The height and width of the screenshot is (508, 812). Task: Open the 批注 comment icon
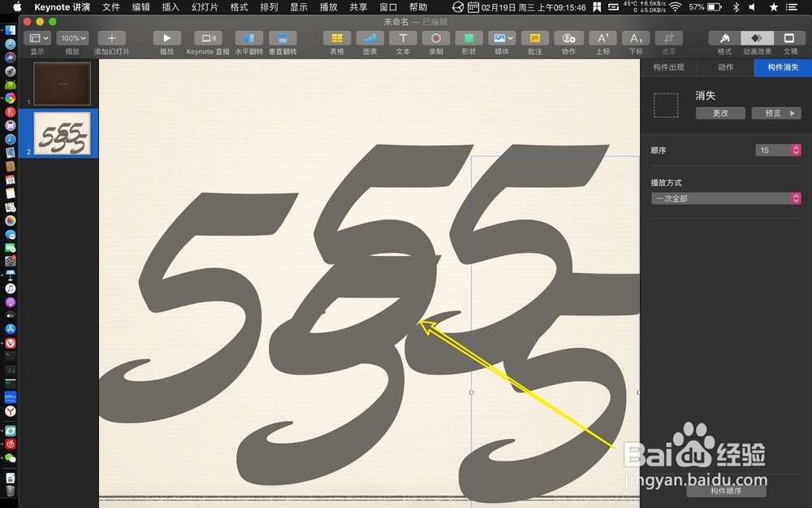pos(535,38)
